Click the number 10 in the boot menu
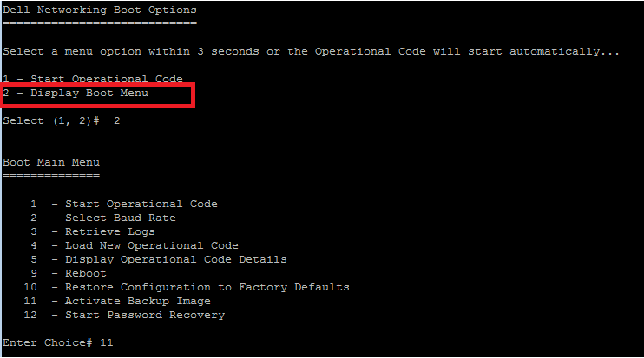The width and height of the screenshot is (644, 358). (30, 287)
